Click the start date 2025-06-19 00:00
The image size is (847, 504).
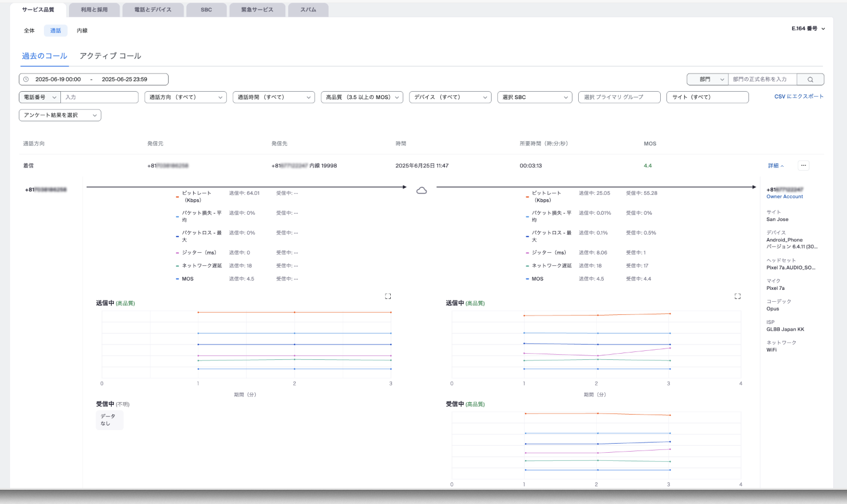coord(58,79)
